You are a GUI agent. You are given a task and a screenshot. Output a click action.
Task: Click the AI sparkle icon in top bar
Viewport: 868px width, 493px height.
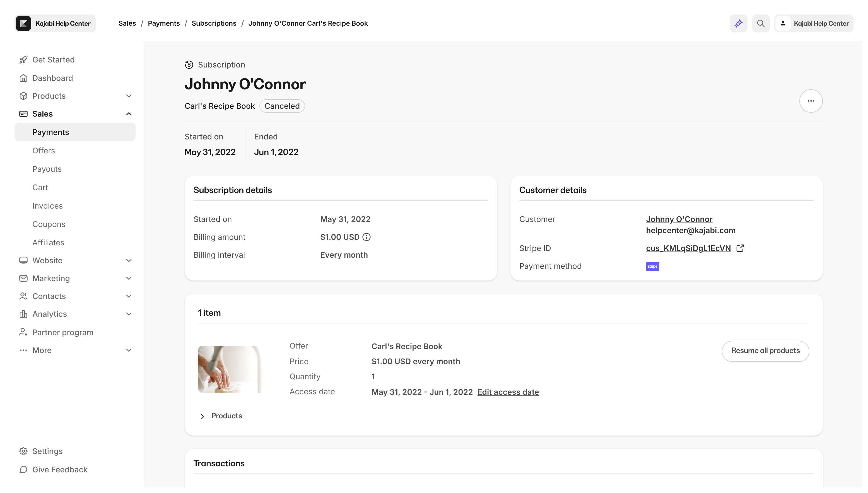point(738,23)
